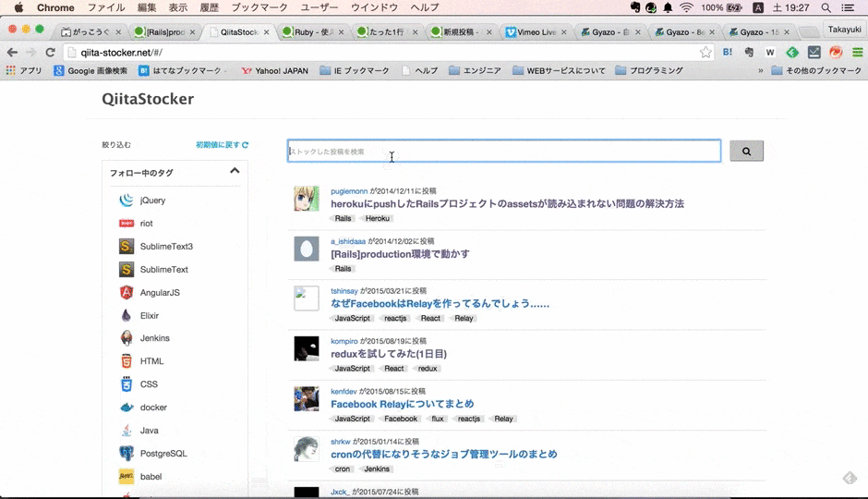Image resolution: width=868 pixels, height=499 pixels.
Task: Click the cron tag badge
Action: pyautogui.click(x=342, y=469)
